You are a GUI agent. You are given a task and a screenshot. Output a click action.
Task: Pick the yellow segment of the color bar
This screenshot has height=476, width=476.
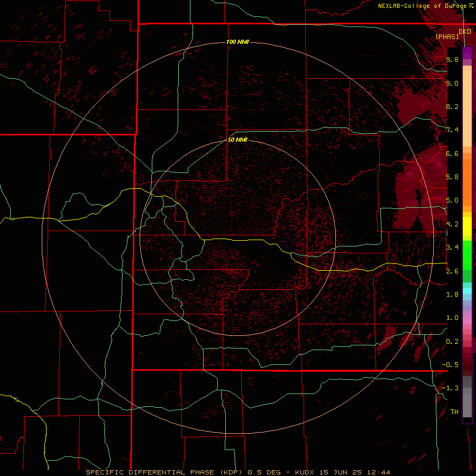click(x=467, y=226)
